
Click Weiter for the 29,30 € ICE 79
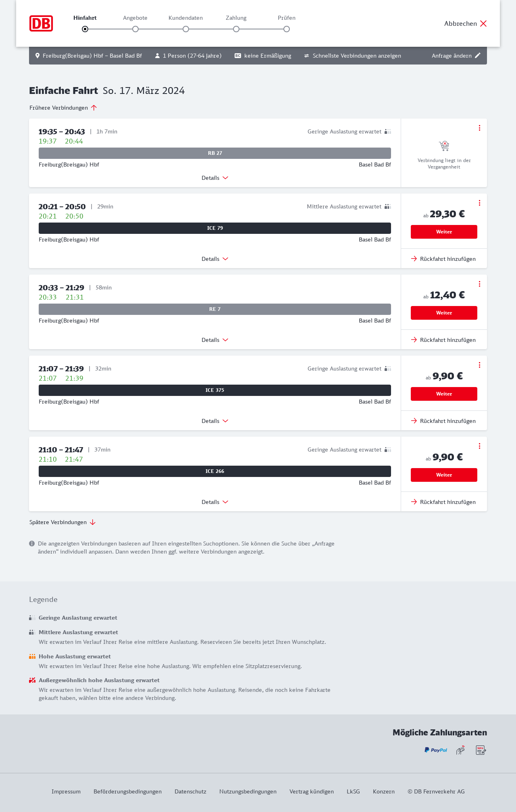point(444,232)
